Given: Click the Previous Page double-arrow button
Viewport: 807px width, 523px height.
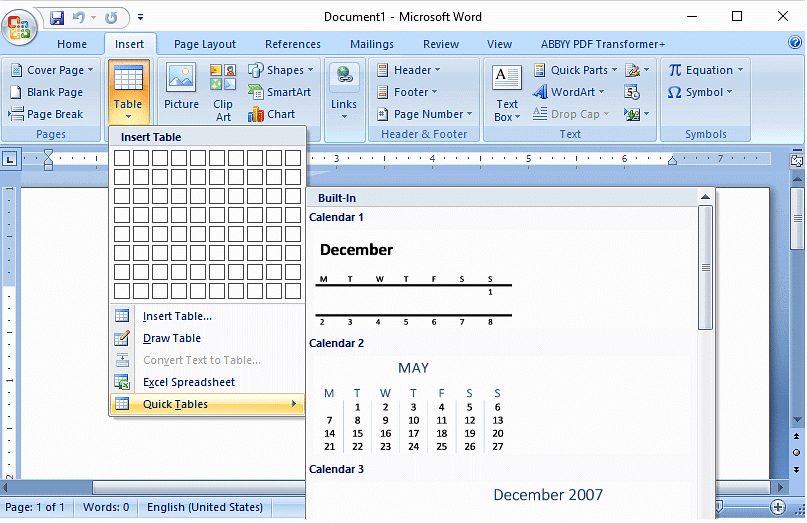Looking at the screenshot, I should pyautogui.click(x=797, y=437).
